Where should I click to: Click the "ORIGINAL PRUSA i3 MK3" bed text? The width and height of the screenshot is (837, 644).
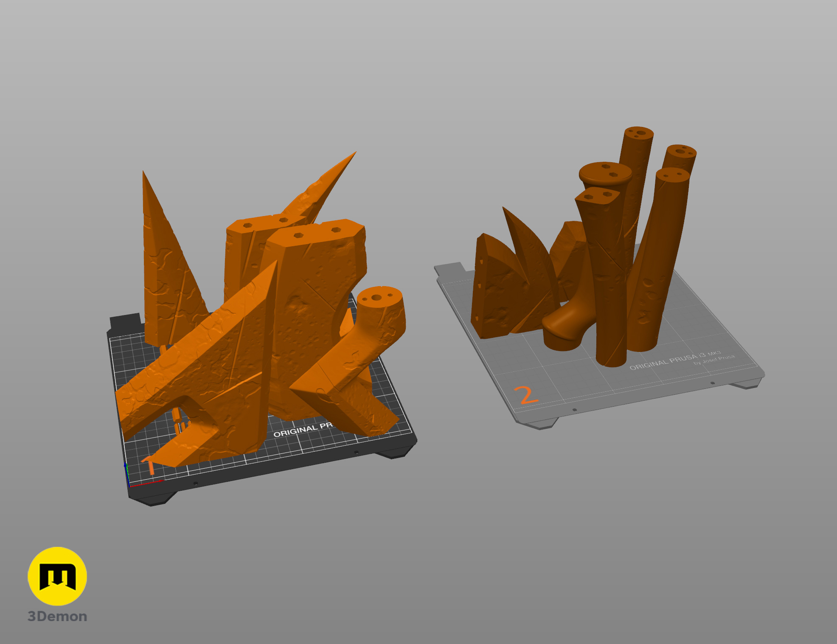675,360
